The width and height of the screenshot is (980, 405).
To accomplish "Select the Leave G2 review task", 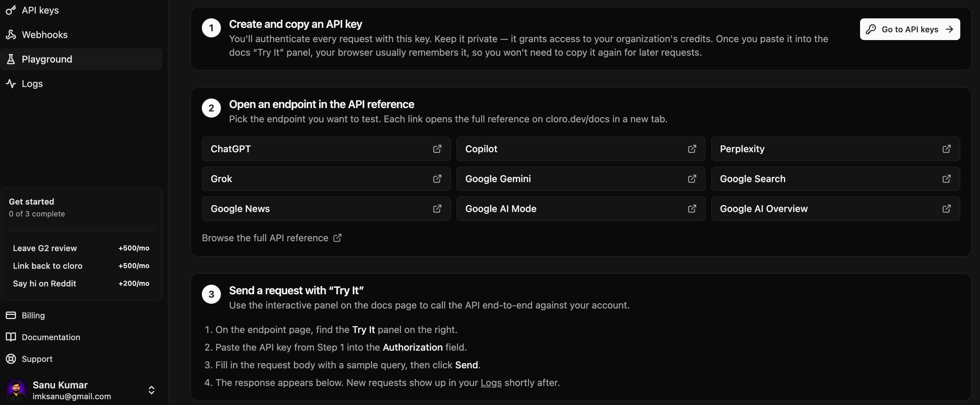I will [x=81, y=248].
